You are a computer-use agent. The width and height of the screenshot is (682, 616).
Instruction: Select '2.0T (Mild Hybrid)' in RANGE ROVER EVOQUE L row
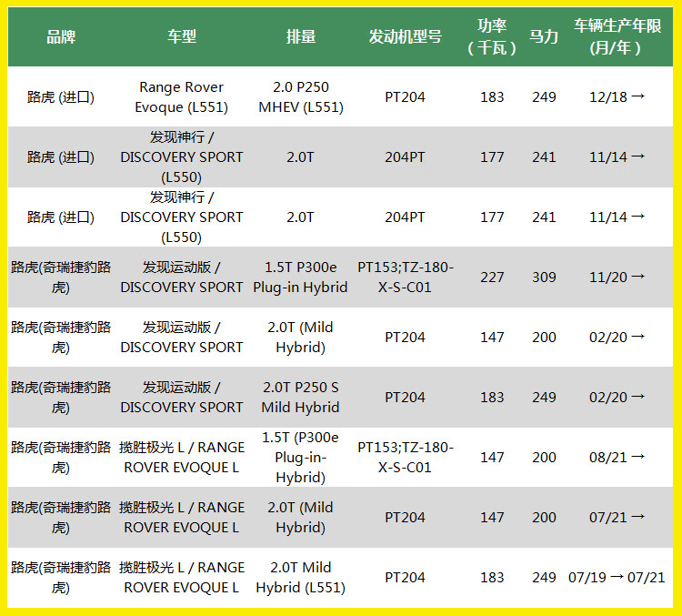tap(301, 518)
